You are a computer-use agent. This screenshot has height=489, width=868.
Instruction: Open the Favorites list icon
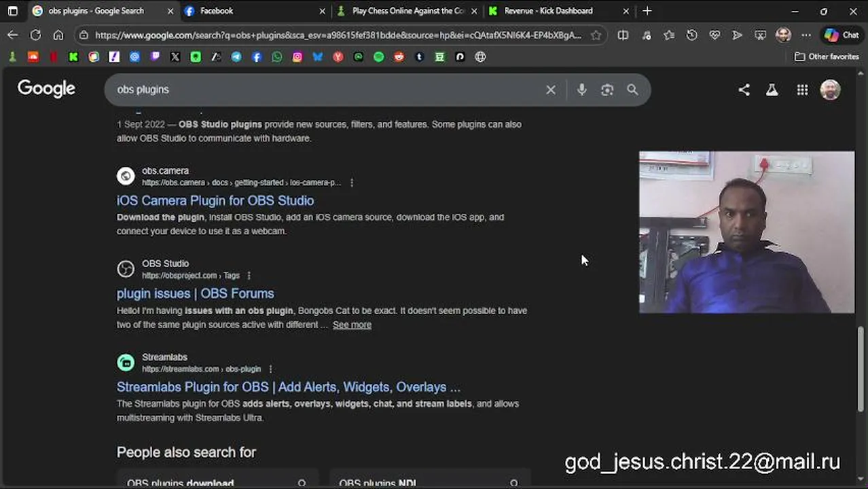click(x=669, y=35)
